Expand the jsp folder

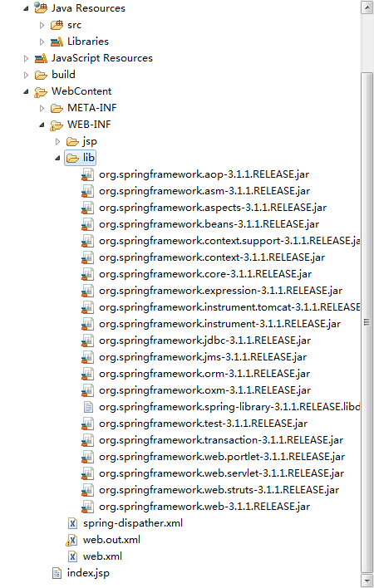(57, 141)
